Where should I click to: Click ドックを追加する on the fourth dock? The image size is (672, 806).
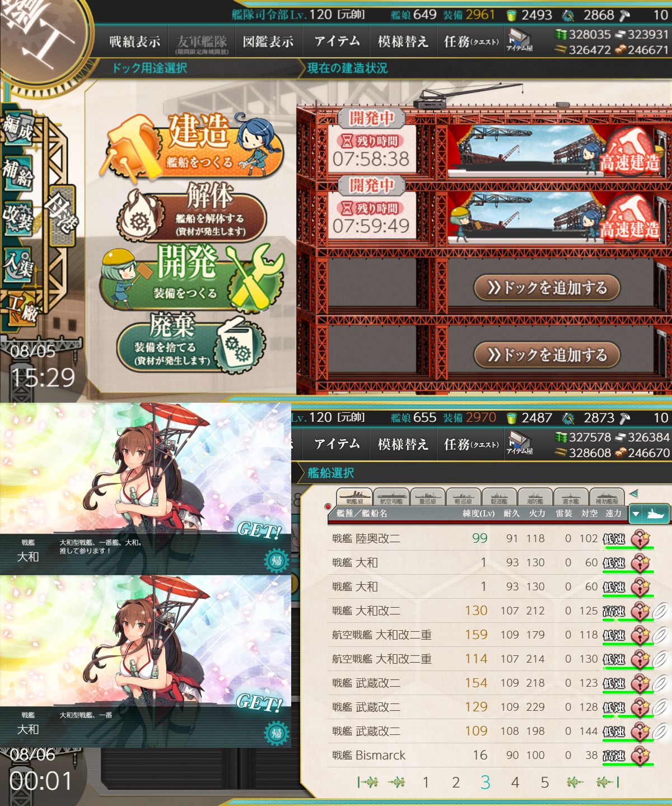pos(547,355)
